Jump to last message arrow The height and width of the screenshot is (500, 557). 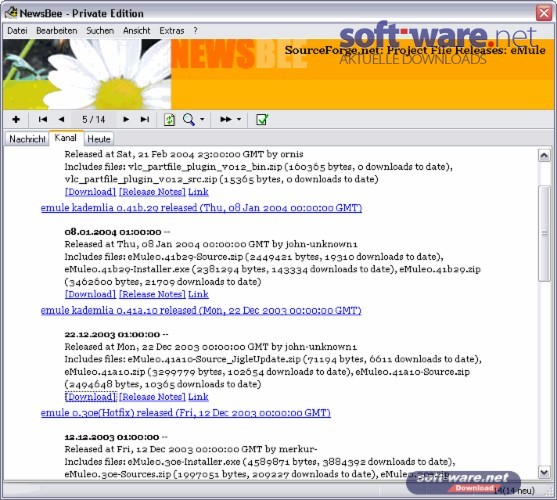(145, 119)
